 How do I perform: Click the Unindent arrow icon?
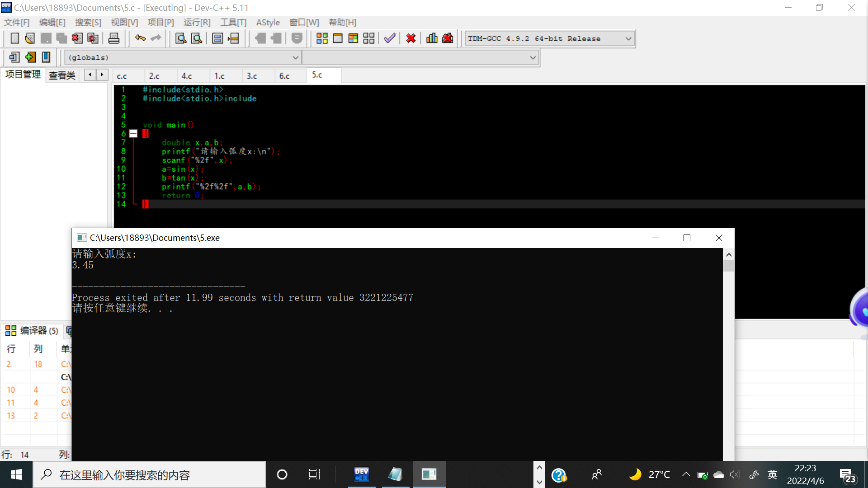coord(276,38)
